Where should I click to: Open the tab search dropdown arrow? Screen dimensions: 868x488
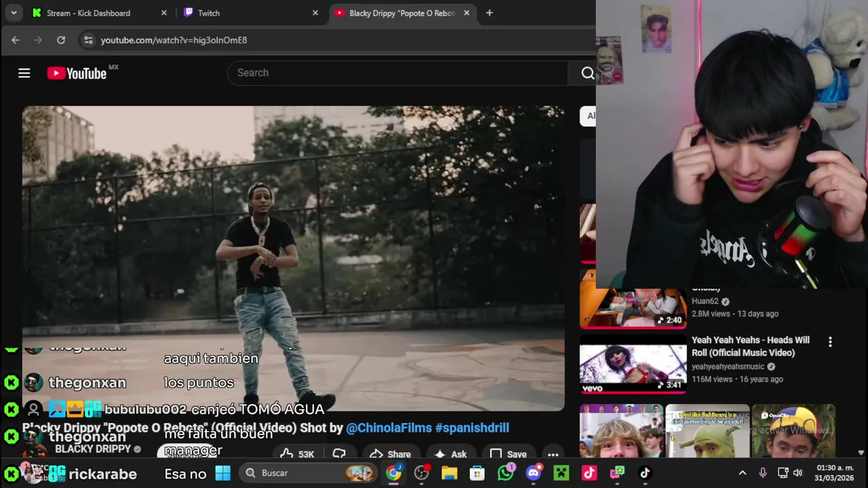click(14, 13)
